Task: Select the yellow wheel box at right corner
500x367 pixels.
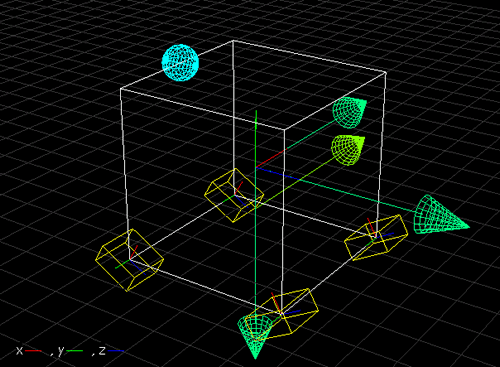Action: 376,237
